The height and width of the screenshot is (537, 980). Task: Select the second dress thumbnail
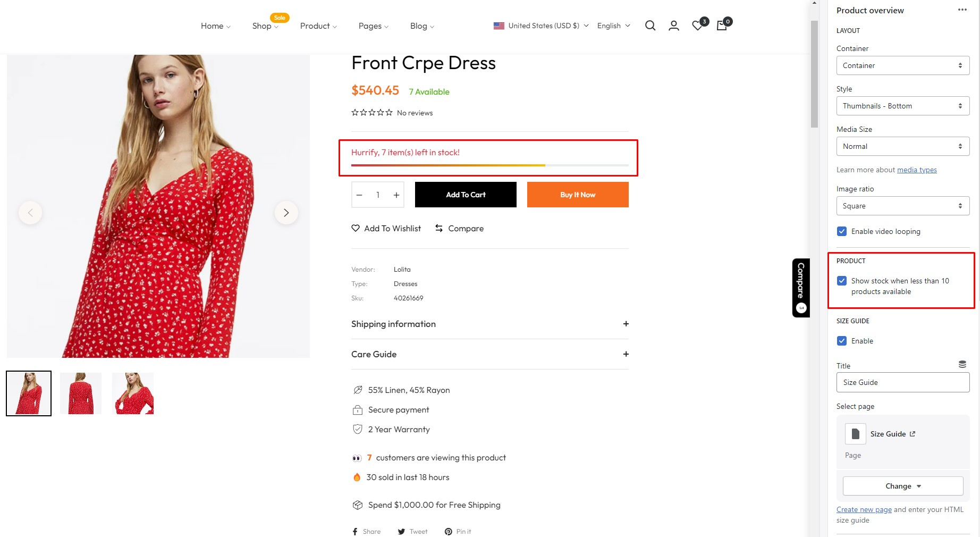pyautogui.click(x=81, y=393)
